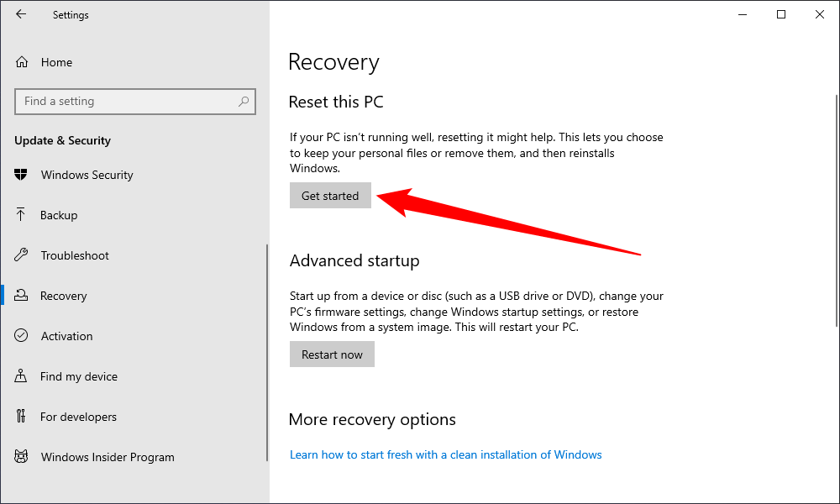
Task: Click the Home house icon
Action: 22,62
